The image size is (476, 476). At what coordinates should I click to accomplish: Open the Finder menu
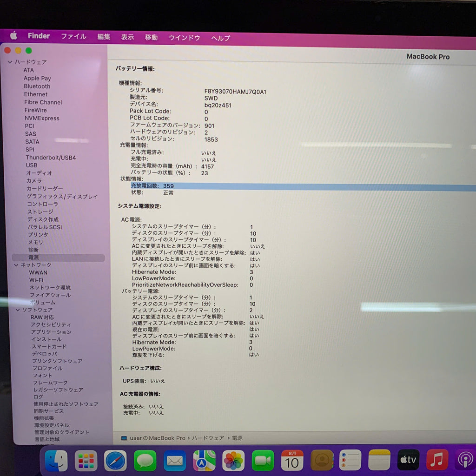tap(39, 36)
